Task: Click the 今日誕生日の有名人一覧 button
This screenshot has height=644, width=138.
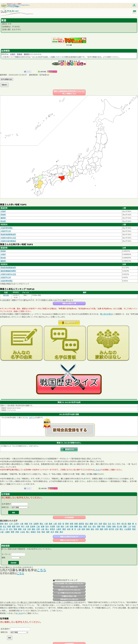Action: (x=69, y=596)
